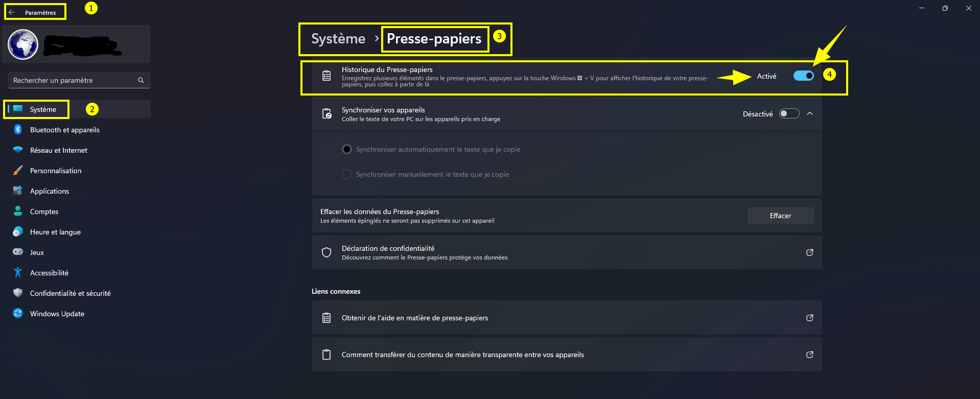Open the Déclaration de confidentialité external link icon
The image size is (980, 399).
(x=810, y=252)
